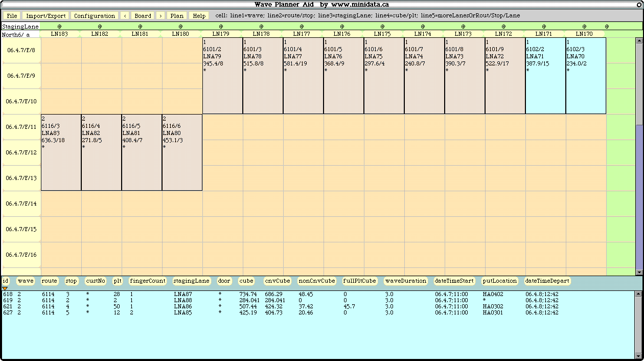644x361 pixels.
Task: Select row header 06.4.7/E/16
Action: 21,255
